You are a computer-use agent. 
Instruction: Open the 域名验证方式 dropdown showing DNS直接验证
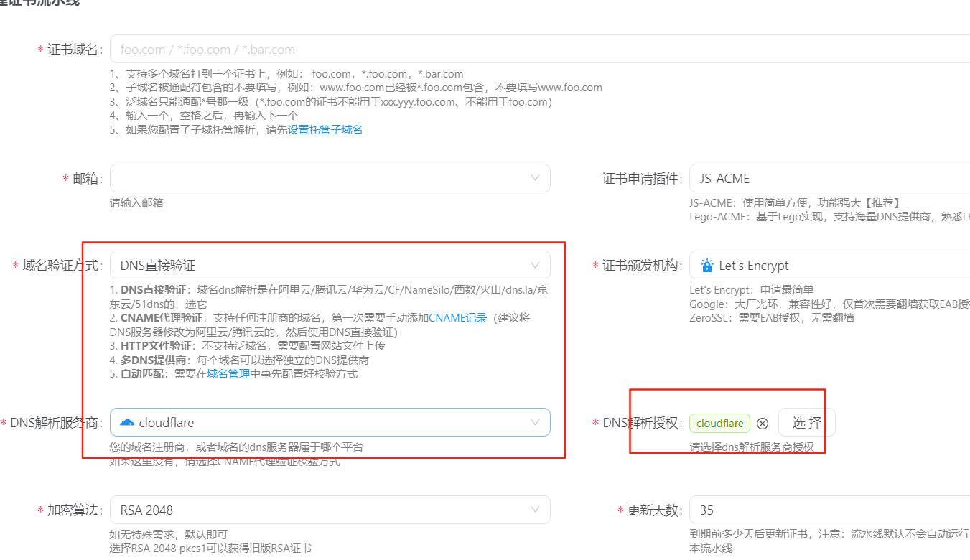(x=323, y=266)
